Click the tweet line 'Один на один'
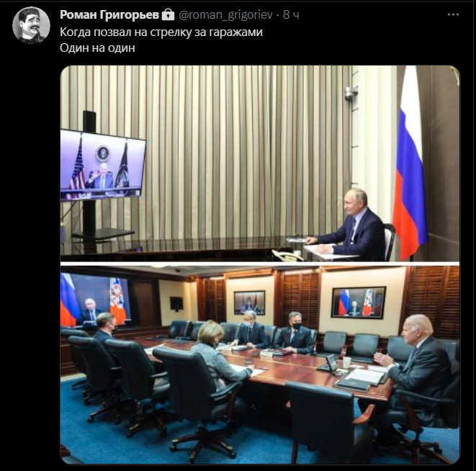This screenshot has height=471, width=476. tap(97, 48)
